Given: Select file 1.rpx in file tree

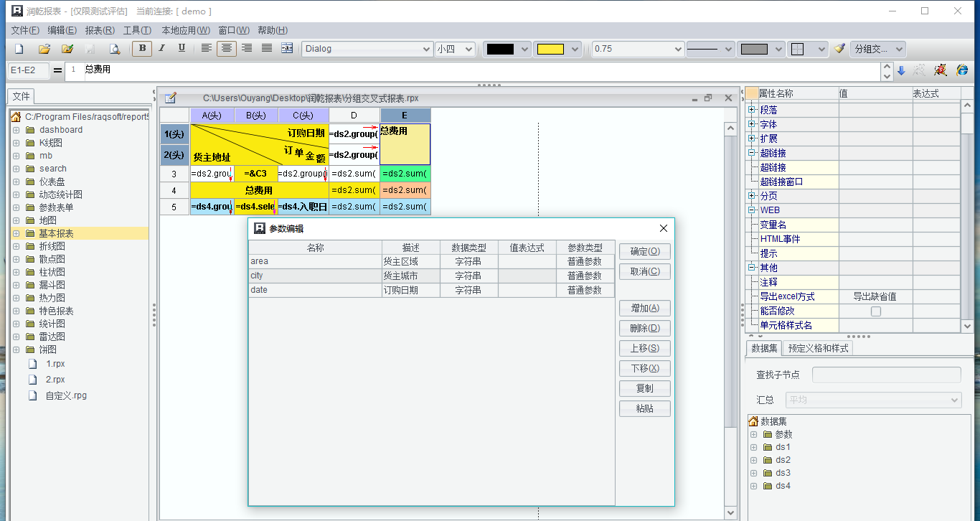Looking at the screenshot, I should pos(55,364).
